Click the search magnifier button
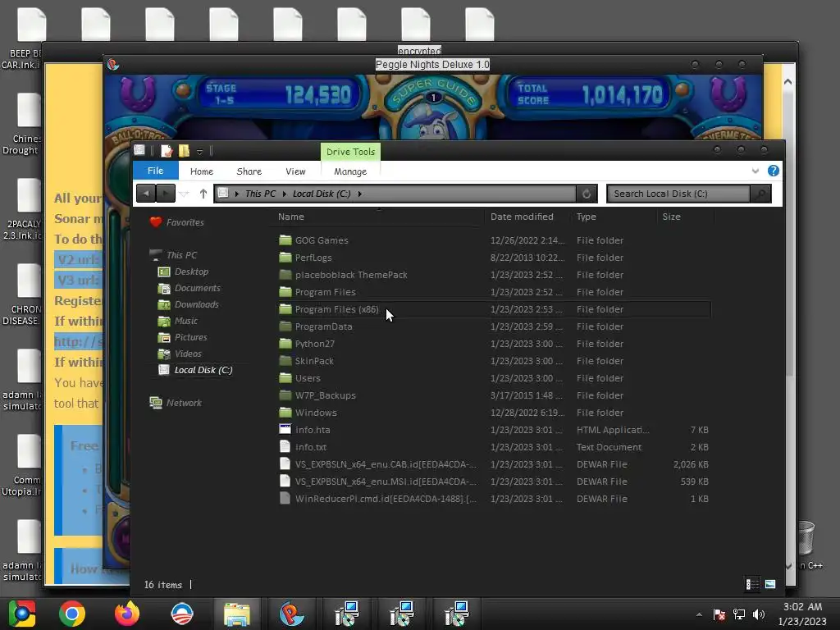This screenshot has width=840, height=630. point(760,194)
